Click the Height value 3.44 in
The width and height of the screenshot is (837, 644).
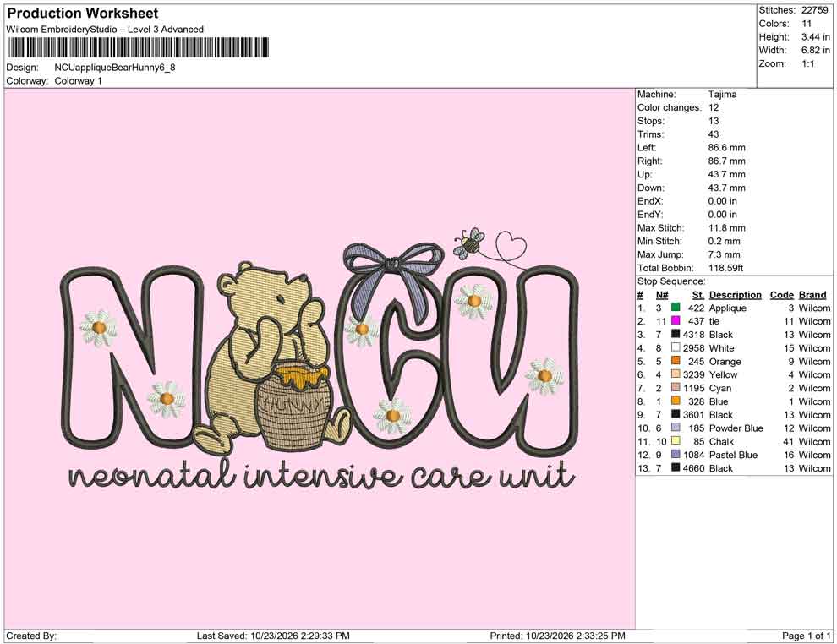tap(816, 37)
